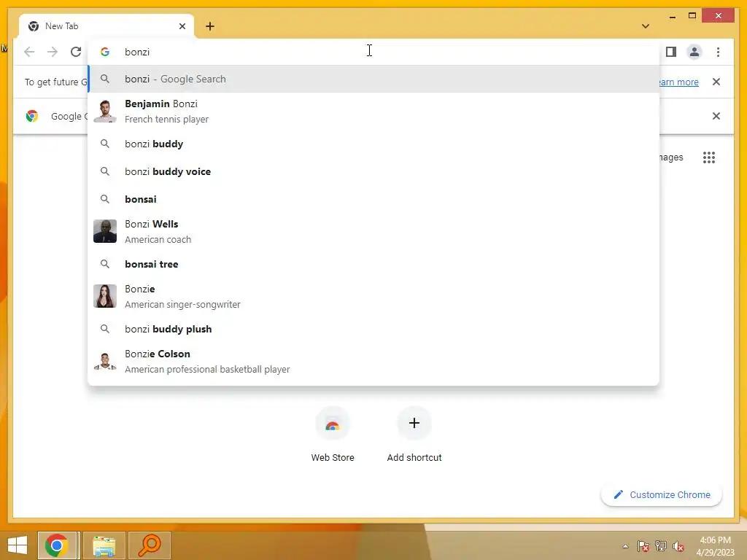Open the Google apps grid icon

pyautogui.click(x=709, y=157)
